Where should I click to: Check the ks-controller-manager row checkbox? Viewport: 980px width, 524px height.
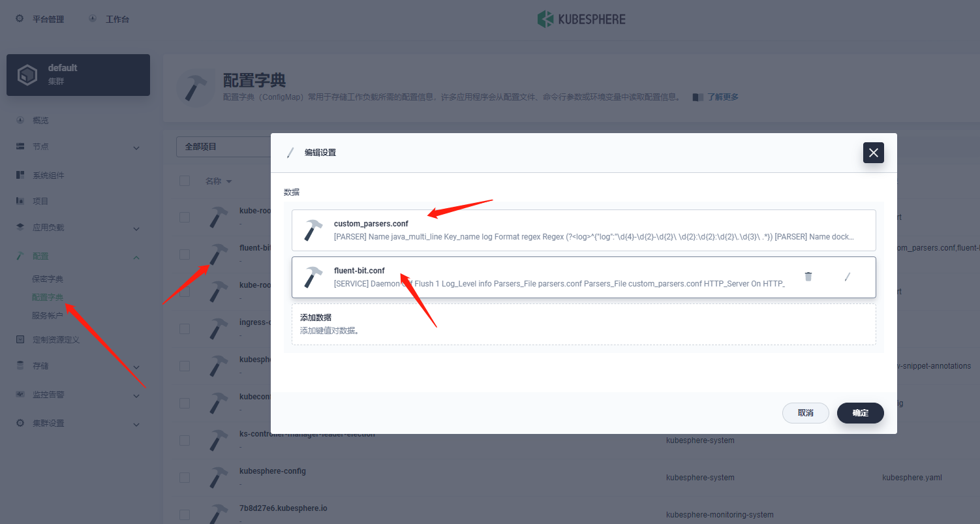(185, 440)
